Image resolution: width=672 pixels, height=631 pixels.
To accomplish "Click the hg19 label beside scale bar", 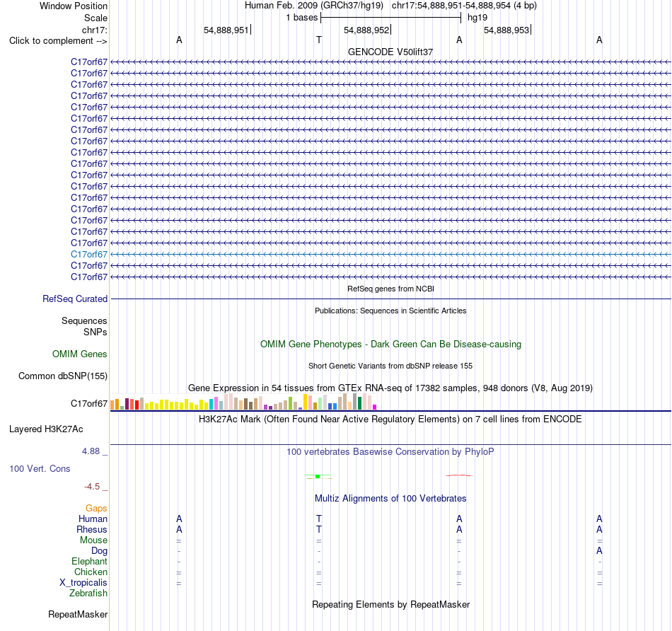I will (477, 18).
